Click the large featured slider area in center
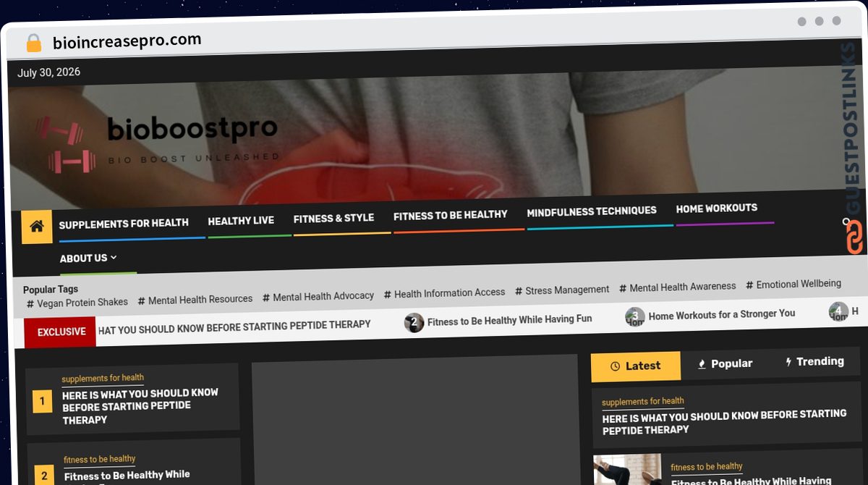 point(414,420)
